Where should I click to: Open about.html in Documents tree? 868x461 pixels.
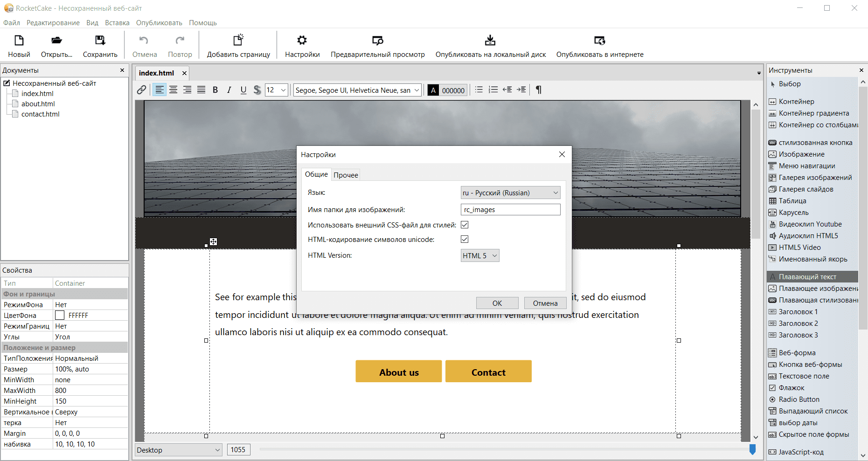point(38,104)
